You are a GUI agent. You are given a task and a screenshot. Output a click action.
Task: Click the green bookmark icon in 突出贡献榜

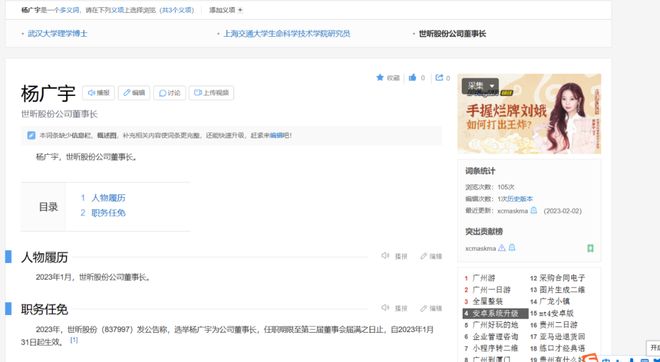pyautogui.click(x=591, y=248)
